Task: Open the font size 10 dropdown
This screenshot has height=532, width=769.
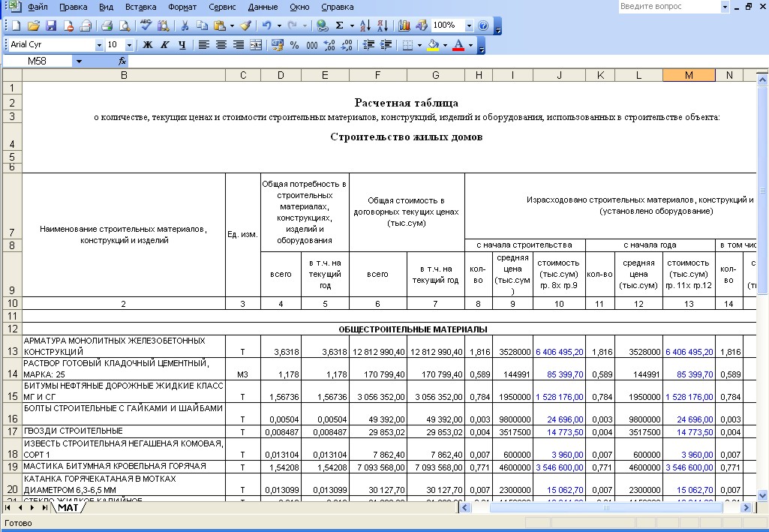Action: click(130, 45)
